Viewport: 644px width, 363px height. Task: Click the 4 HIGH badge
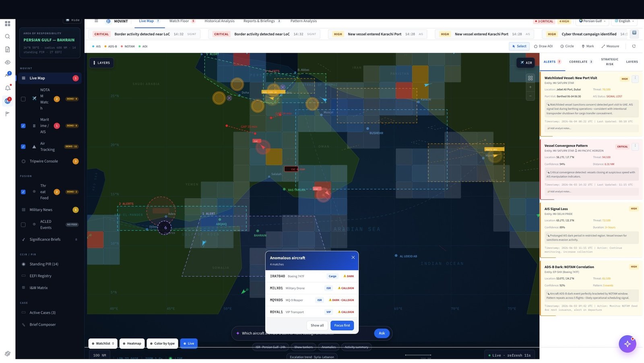pos(564,21)
